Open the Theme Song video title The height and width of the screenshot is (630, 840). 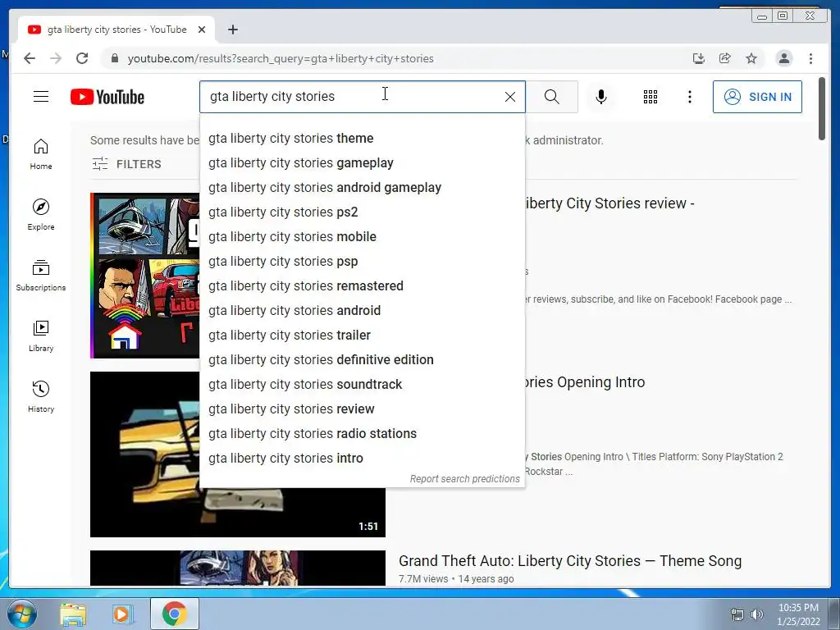pyautogui.click(x=570, y=561)
